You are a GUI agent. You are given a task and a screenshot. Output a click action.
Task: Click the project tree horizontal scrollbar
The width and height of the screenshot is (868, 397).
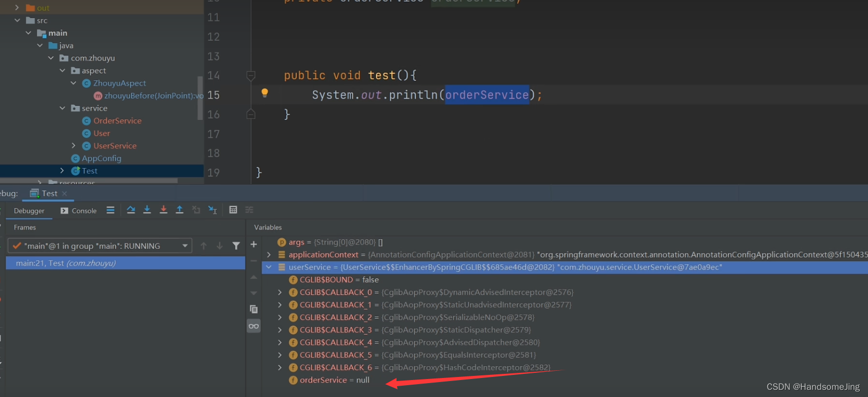(x=89, y=181)
